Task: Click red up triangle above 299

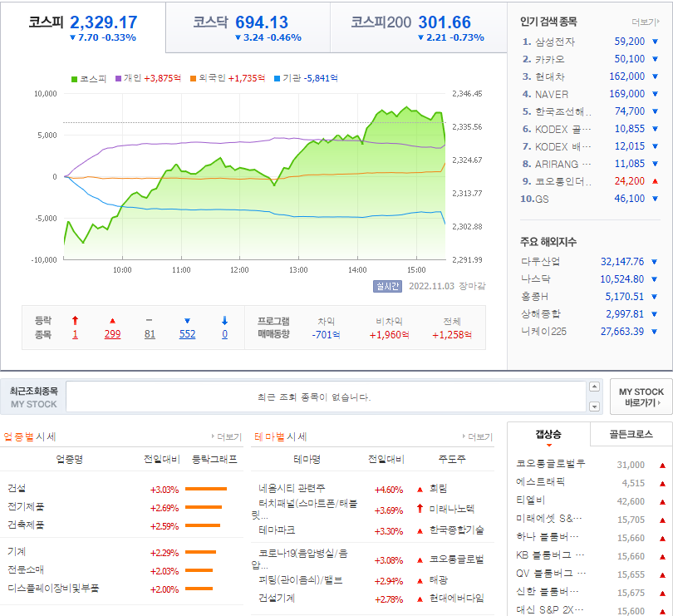Action: [112, 321]
